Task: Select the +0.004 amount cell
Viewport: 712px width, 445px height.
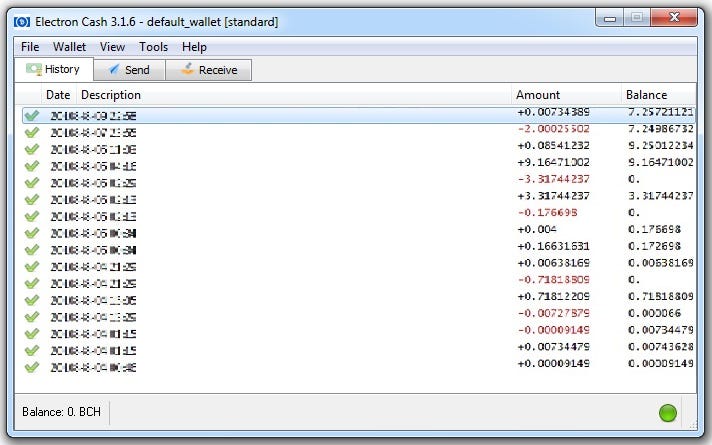Action: tap(537, 229)
